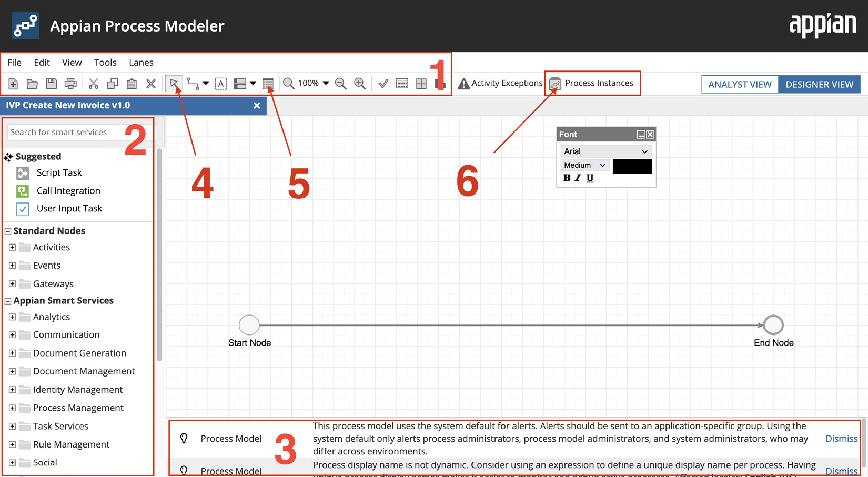
Task: Expand the Task Services folder
Action: [x=12, y=426]
